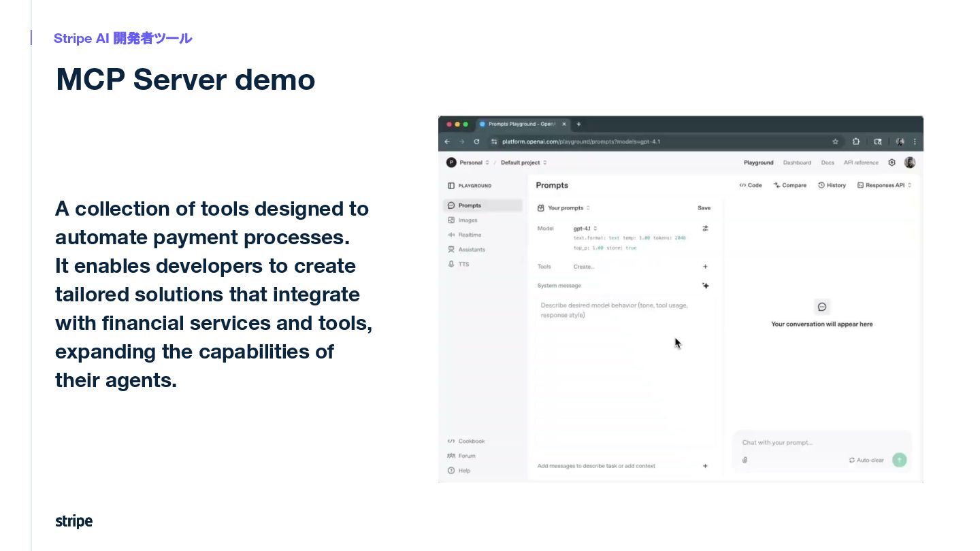Click the 'Your conversation will appear here' text

pos(822,324)
